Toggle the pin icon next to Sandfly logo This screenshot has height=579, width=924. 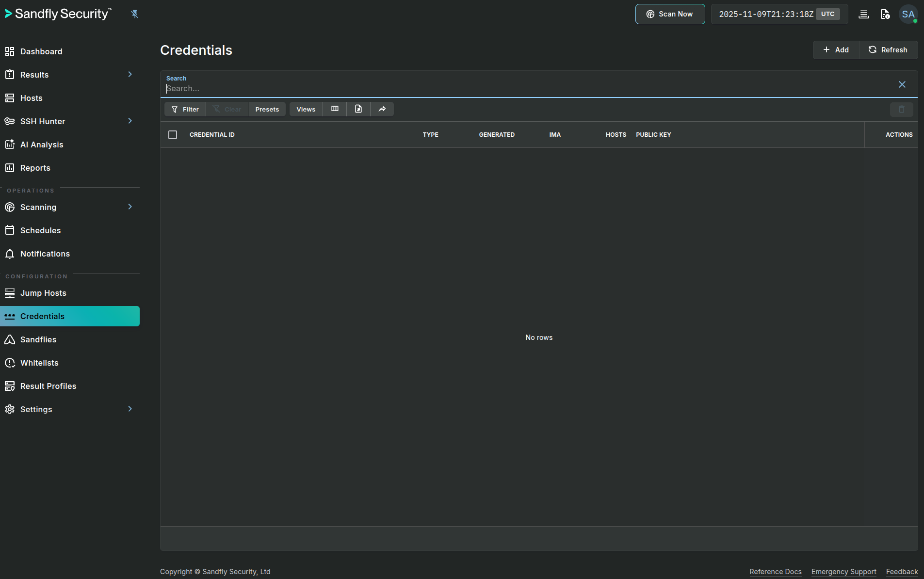pos(134,14)
